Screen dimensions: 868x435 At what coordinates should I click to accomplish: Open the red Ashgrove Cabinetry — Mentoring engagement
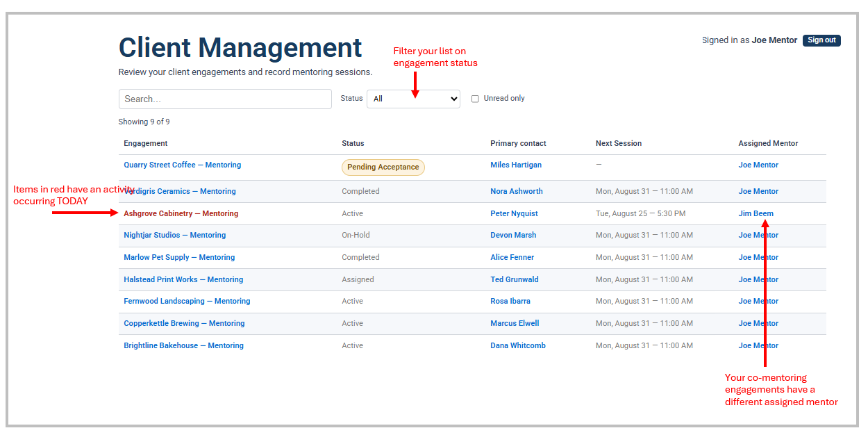coord(181,214)
